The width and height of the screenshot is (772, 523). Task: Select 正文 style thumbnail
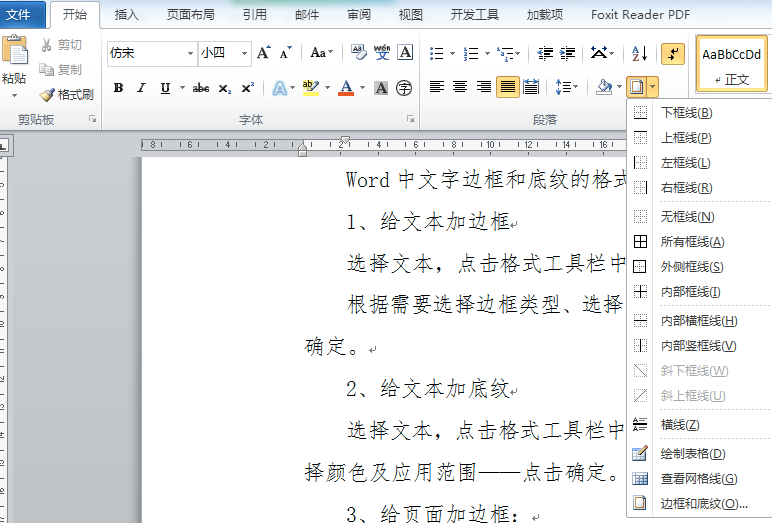point(731,64)
